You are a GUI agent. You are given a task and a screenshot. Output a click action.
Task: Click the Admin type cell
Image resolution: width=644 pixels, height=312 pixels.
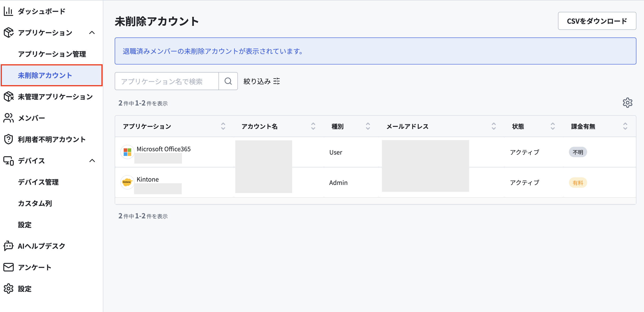coord(338,182)
